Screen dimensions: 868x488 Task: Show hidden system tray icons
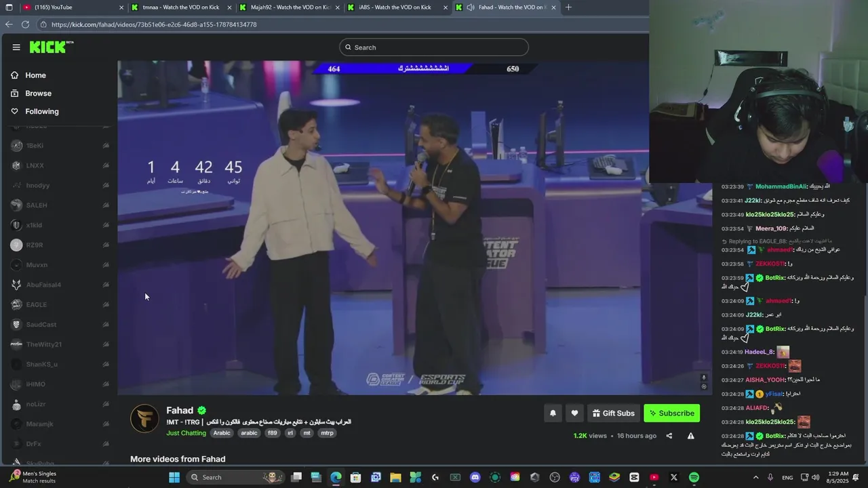pyautogui.click(x=756, y=477)
